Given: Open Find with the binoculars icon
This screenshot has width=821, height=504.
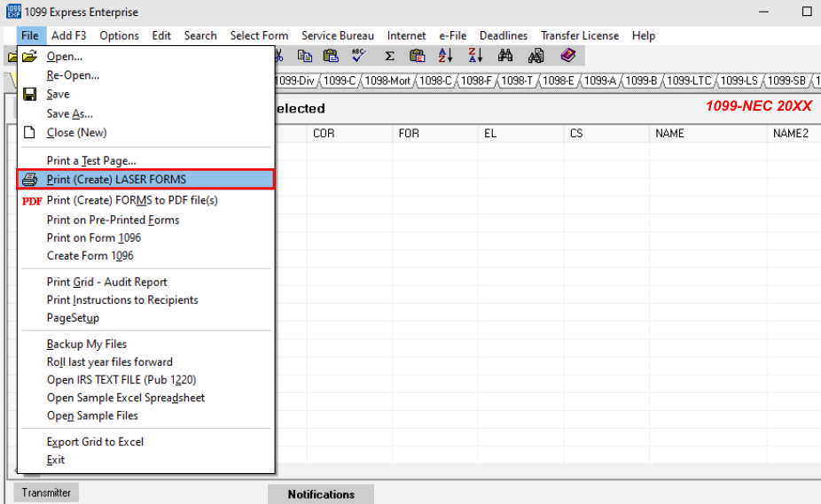Looking at the screenshot, I should click(x=505, y=56).
